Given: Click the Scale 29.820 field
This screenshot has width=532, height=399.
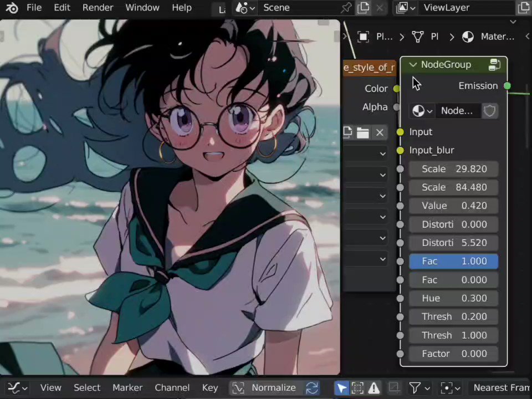Looking at the screenshot, I should click(x=454, y=169).
